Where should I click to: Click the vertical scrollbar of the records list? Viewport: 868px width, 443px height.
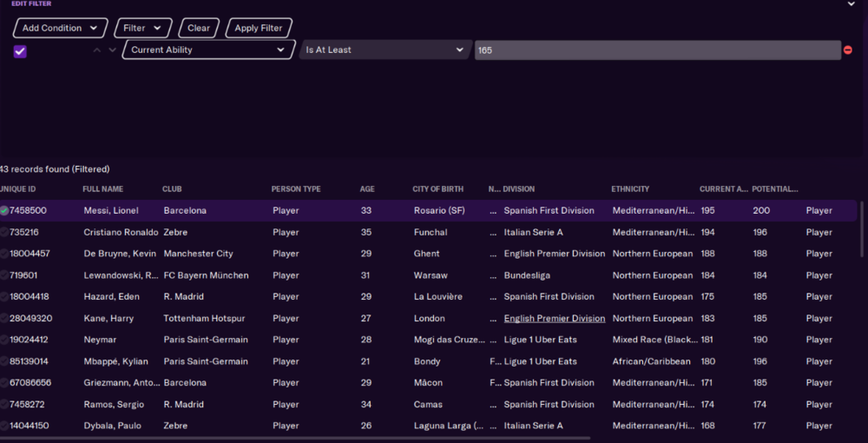click(861, 230)
